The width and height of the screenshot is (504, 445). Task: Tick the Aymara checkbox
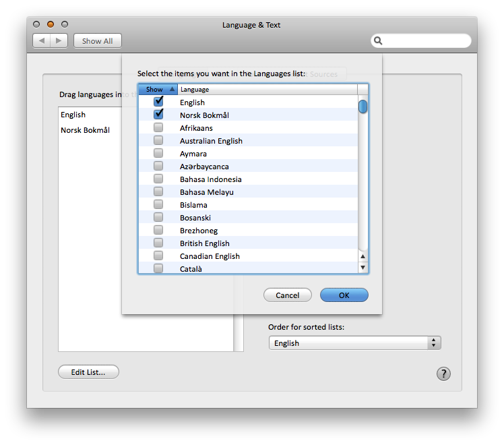point(158,153)
